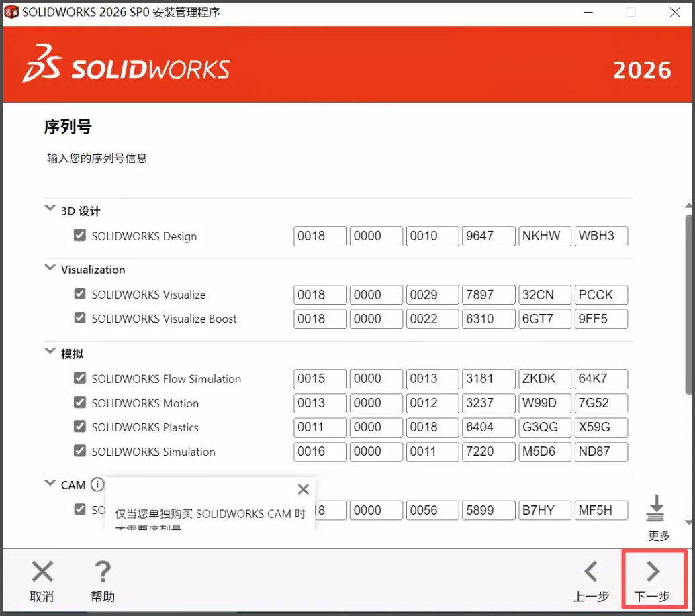Click Visualize Boost field 6310
The height and width of the screenshot is (616, 695).
[488, 319]
